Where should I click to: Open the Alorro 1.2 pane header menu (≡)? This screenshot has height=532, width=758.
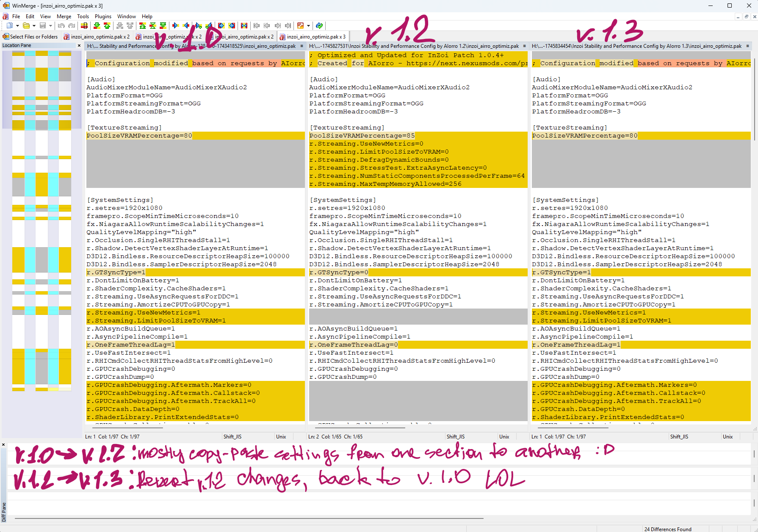524,46
